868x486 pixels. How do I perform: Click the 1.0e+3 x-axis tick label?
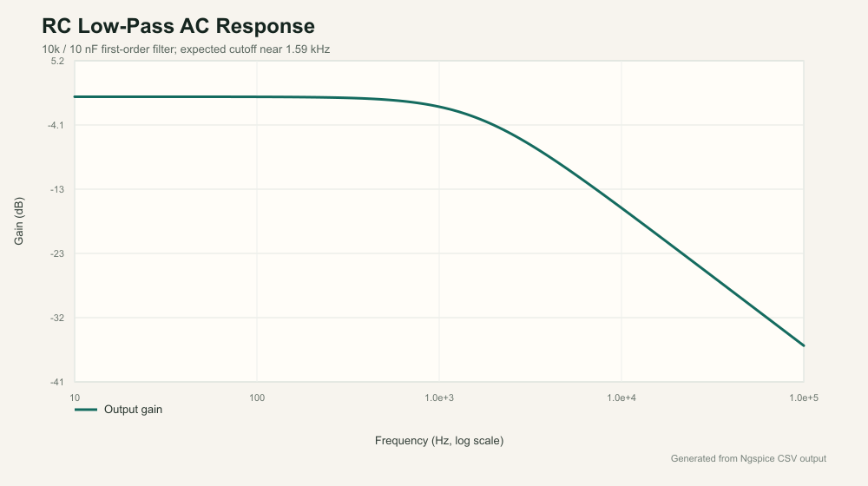tap(439, 397)
